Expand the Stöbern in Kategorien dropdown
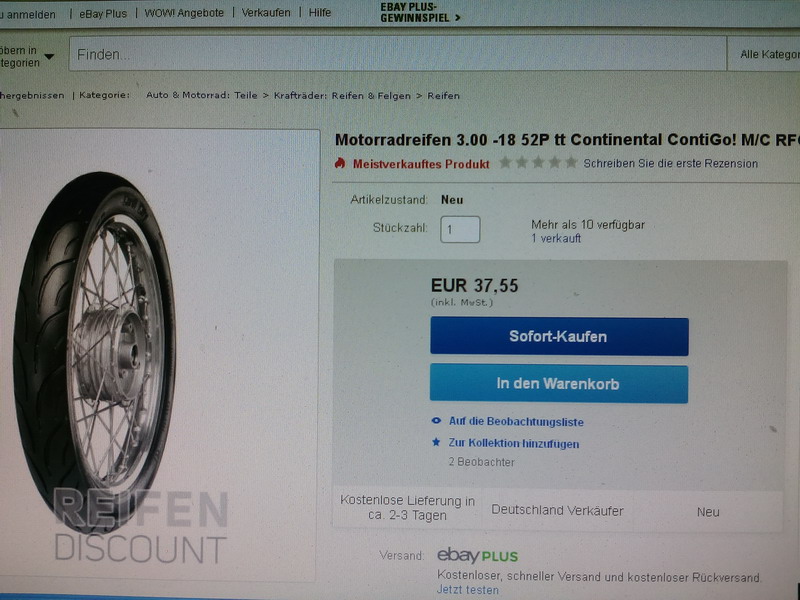This screenshot has height=600, width=800. point(49,57)
